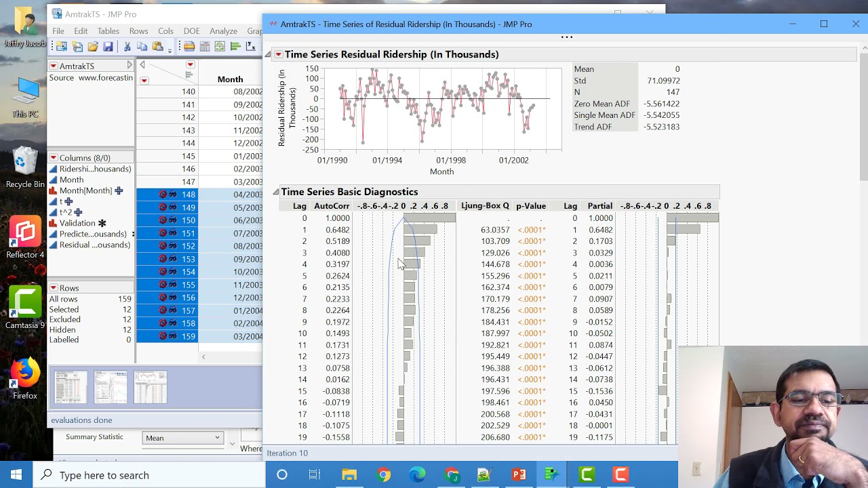The image size is (868, 488).
Task: Click the left arrow to hide table panels
Action: pyautogui.click(x=142, y=65)
